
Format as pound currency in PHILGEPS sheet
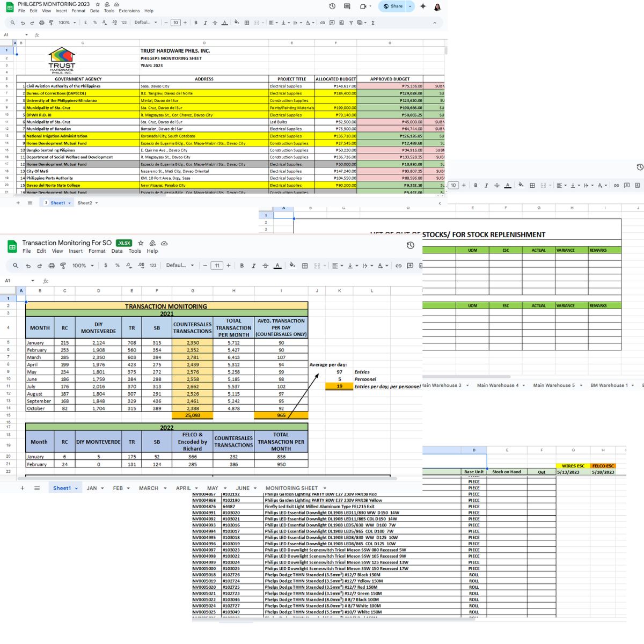86,23
